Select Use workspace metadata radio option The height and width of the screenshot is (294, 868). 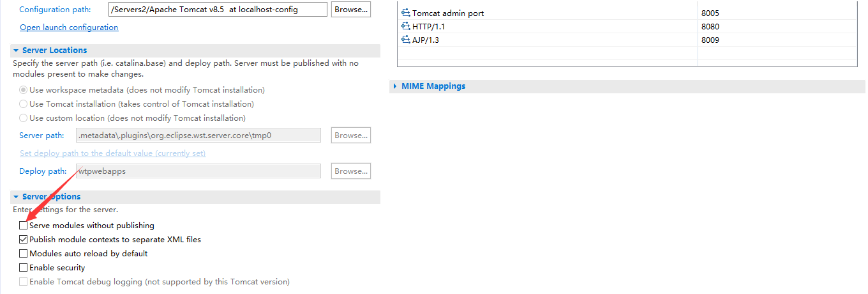pos(24,90)
